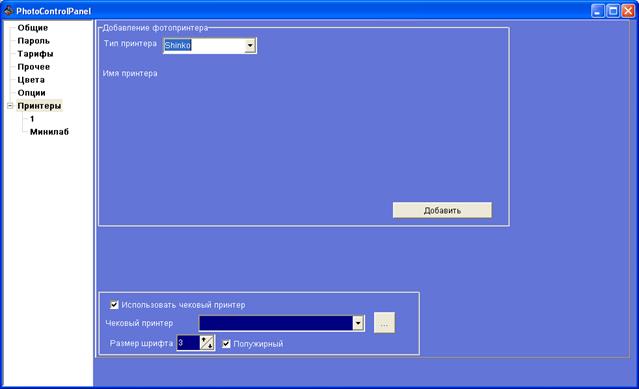Maximize the PhotoControlPanel window
Screen dimensions: 639x389
[x=613, y=11]
